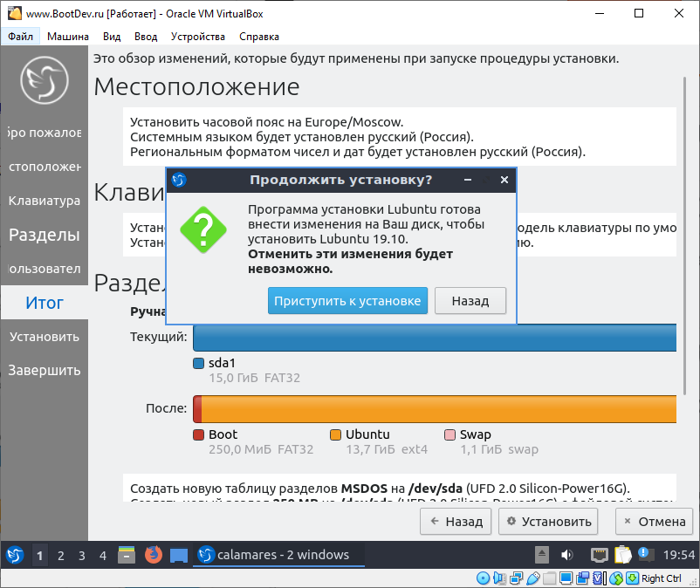Click the summary page vertical scrollbar
The width and height of the screenshot is (700, 588).
684,236
